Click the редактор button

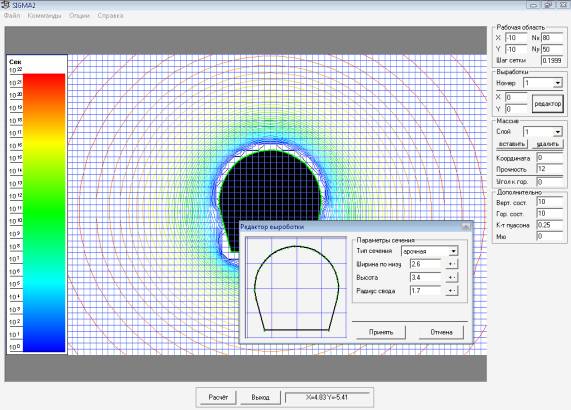(547, 104)
